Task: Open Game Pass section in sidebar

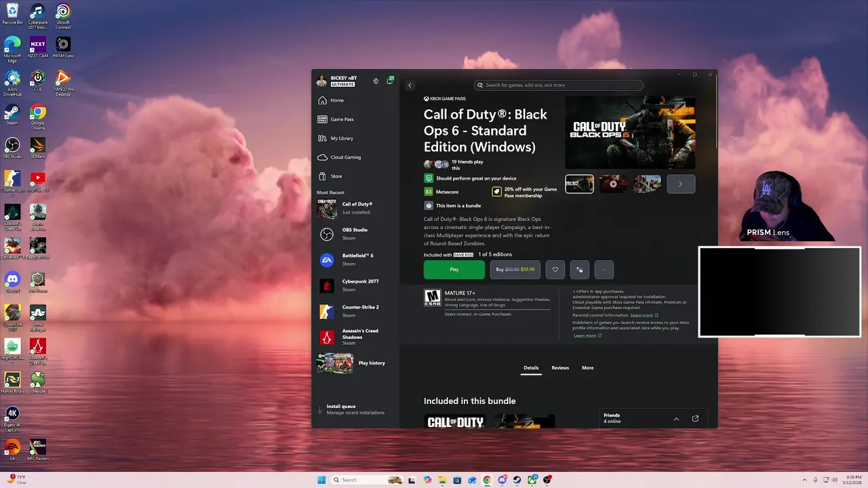Action: (355, 119)
